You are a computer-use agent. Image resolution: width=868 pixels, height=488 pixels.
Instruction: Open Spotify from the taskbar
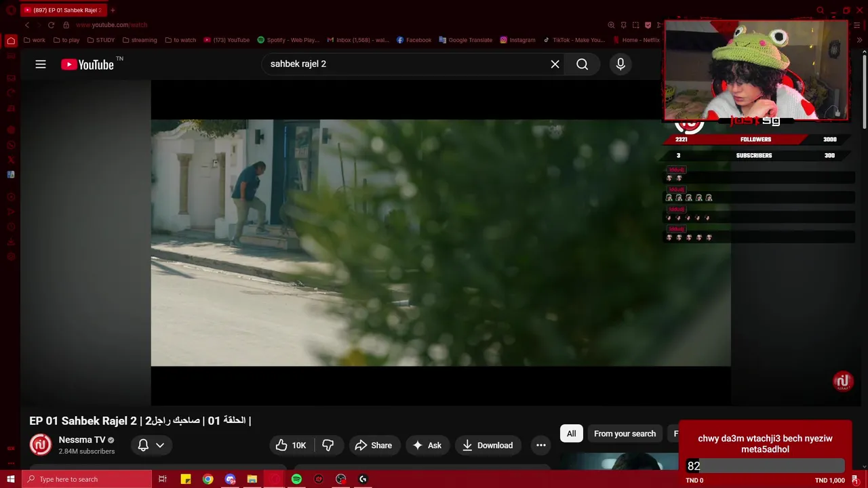(x=296, y=479)
